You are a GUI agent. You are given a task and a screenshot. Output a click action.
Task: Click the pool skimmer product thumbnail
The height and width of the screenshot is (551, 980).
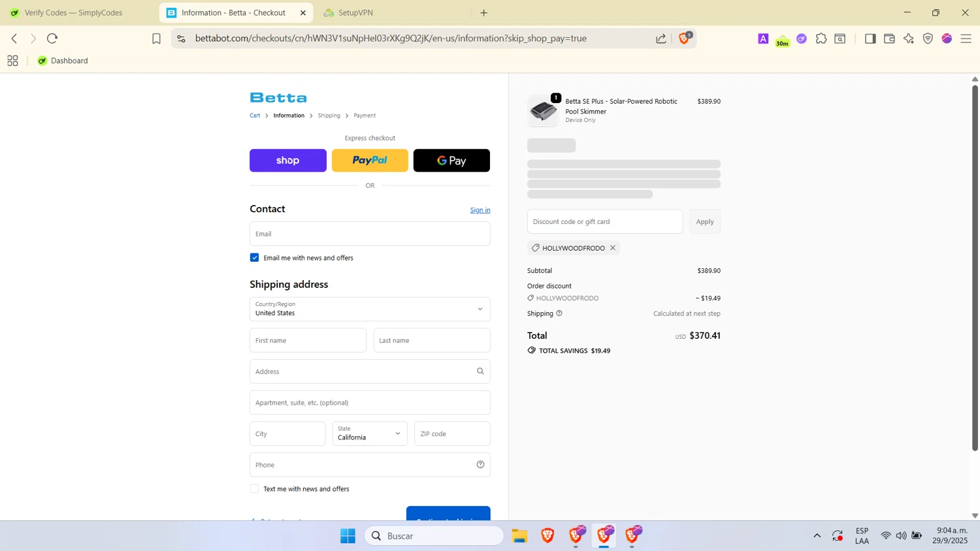(x=544, y=111)
